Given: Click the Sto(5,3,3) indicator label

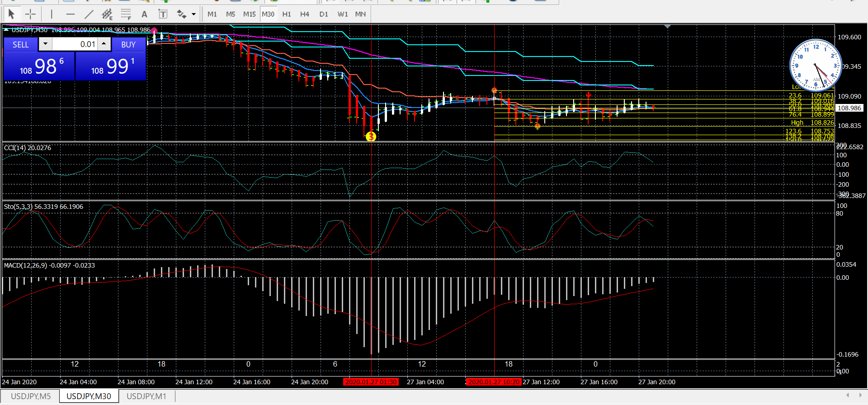Looking at the screenshot, I should click(43, 207).
